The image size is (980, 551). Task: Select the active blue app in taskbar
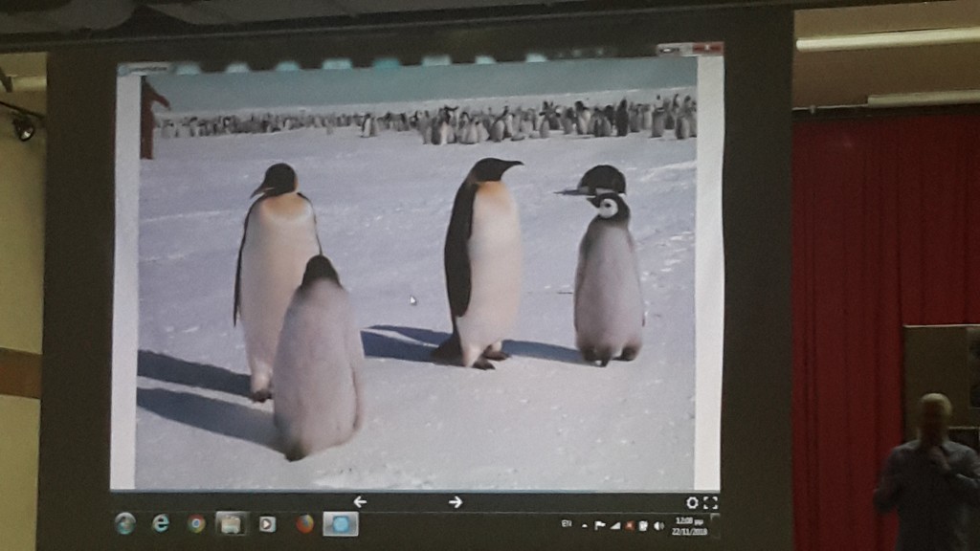pyautogui.click(x=340, y=523)
